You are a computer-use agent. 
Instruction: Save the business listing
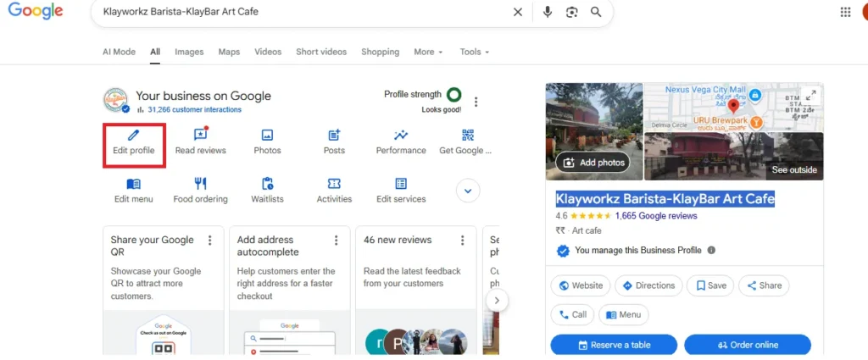(710, 286)
